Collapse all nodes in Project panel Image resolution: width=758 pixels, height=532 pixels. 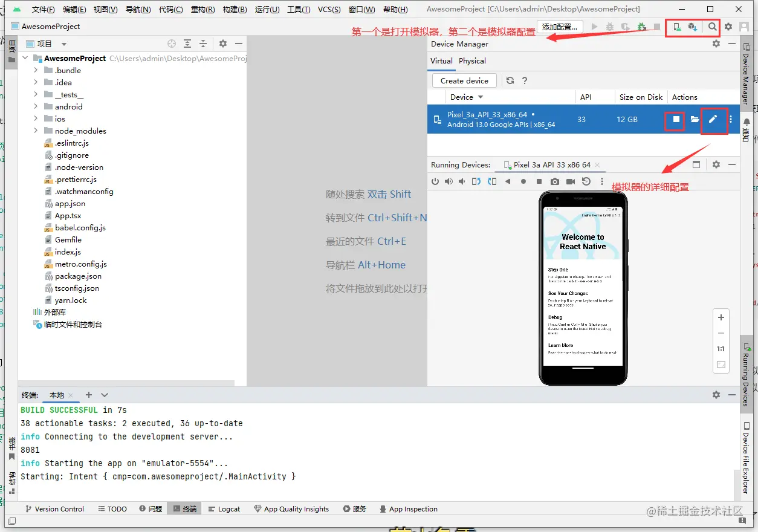coord(203,44)
